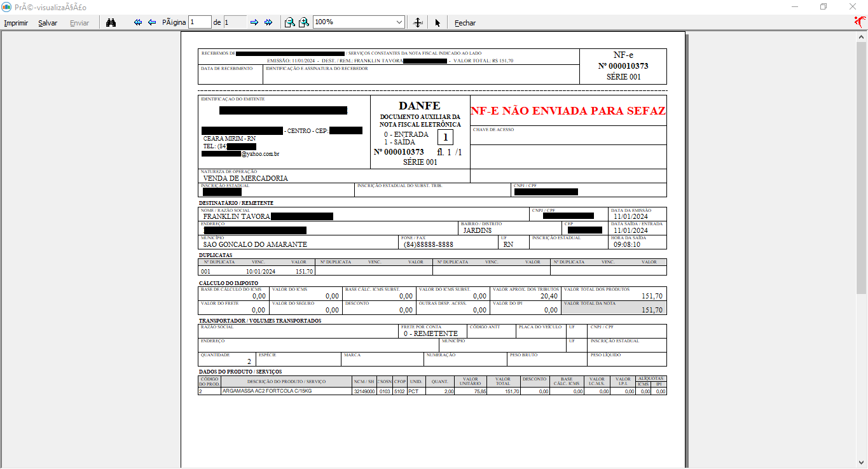Click the 'NF-E NÃO ENVIADA PARA SEFAZ' red text
The height and width of the screenshot is (469, 868).
(x=568, y=111)
